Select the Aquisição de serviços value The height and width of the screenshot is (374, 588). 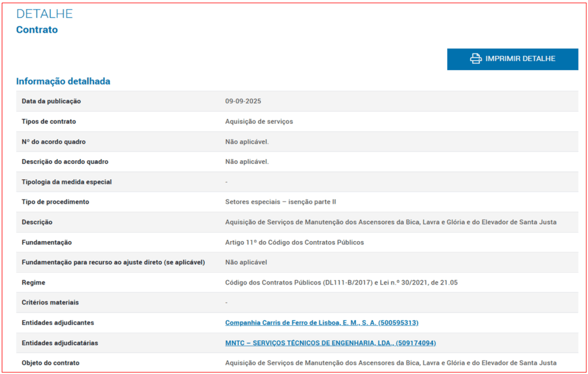click(259, 121)
